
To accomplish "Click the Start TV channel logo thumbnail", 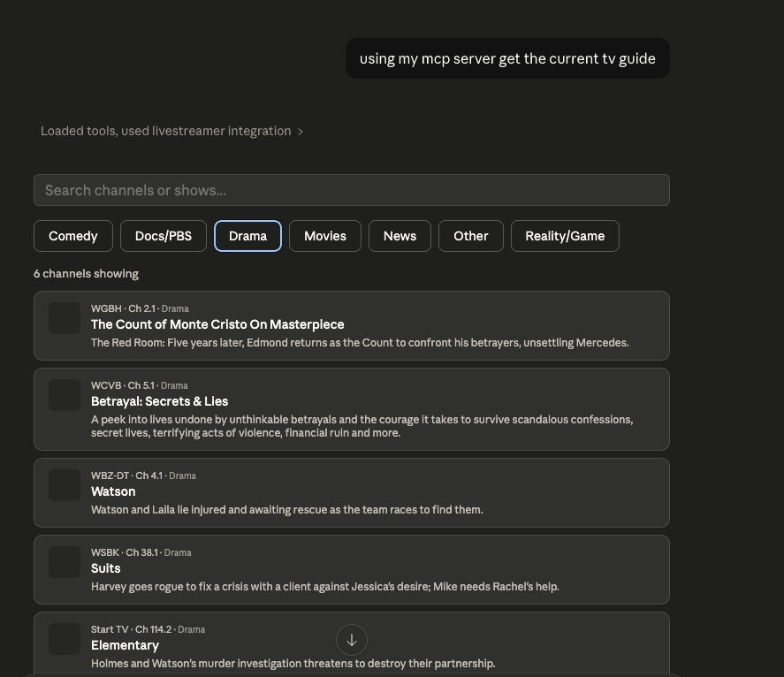I will 65,639.
